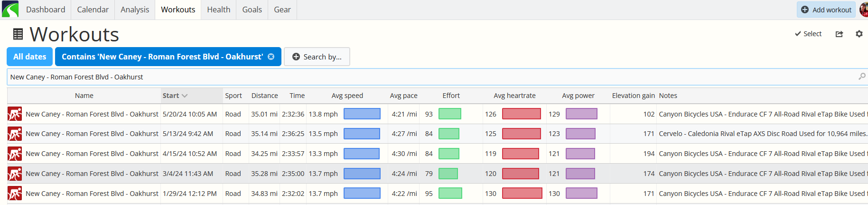Toggle Select mode for workouts
868x205 pixels.
808,34
